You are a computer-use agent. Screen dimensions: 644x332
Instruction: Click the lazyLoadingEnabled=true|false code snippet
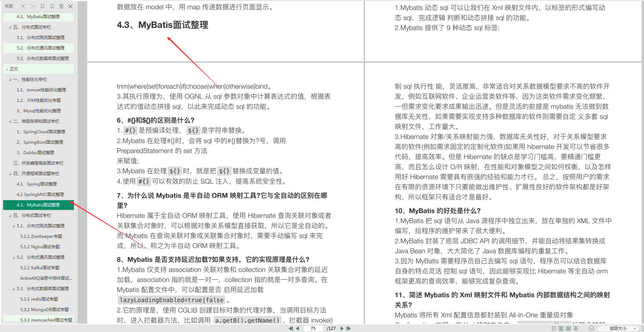click(172, 300)
